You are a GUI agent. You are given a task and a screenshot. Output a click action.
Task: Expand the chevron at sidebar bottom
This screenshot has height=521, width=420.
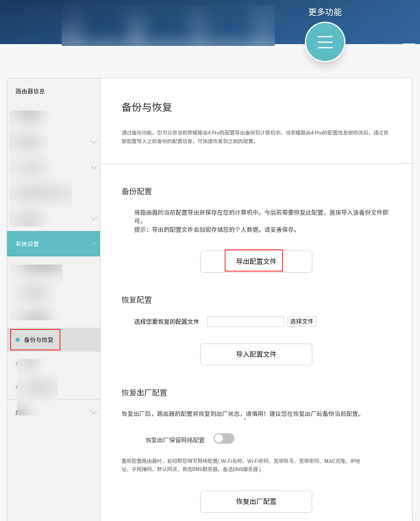[x=94, y=412]
